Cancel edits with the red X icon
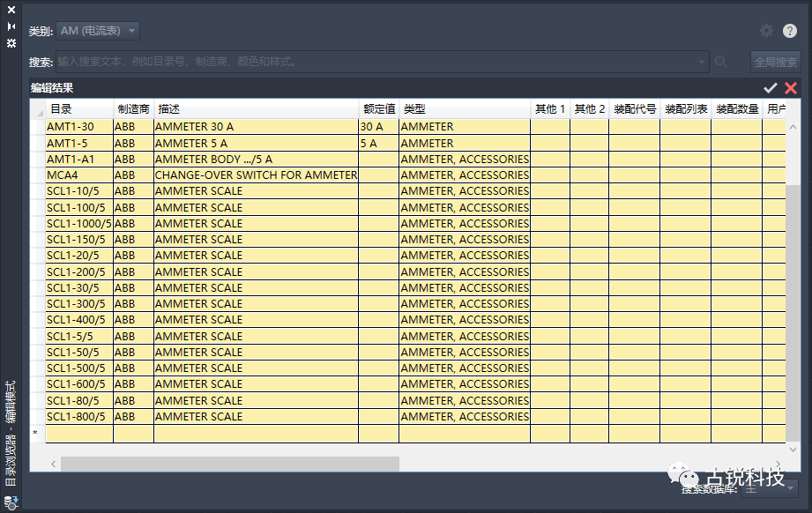812x513 pixels. click(x=791, y=88)
